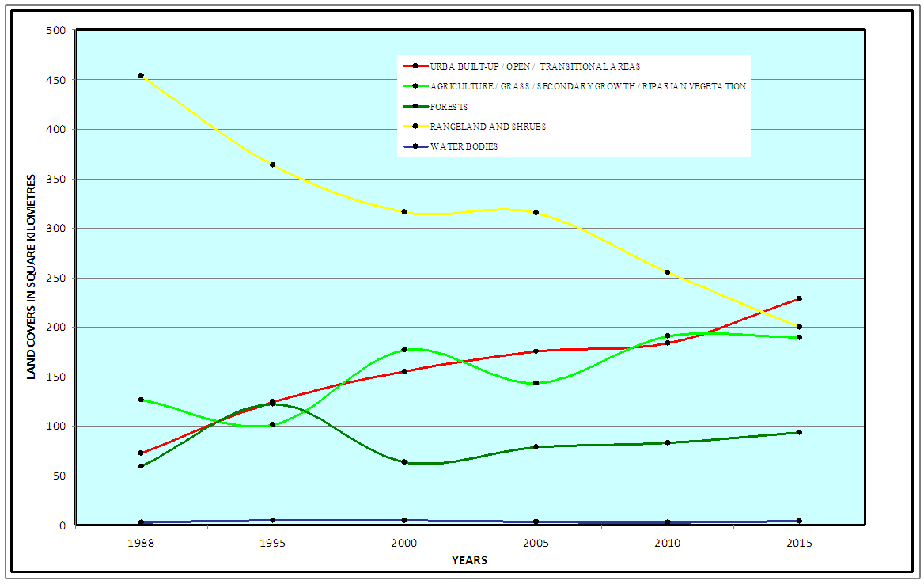Screen dimensions: 924x584
Task: Click the Urban Built-Up legend line marker
Action: (x=415, y=66)
